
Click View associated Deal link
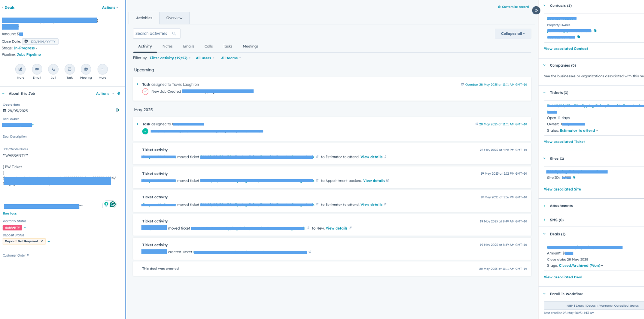pyautogui.click(x=563, y=277)
